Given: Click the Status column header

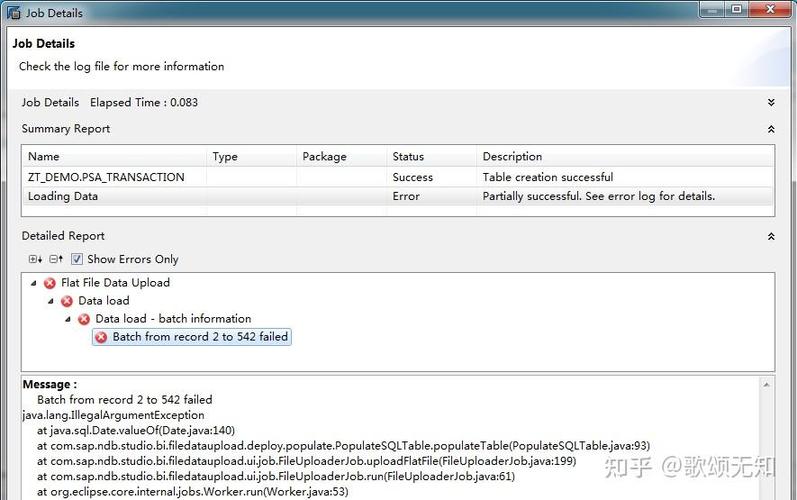Looking at the screenshot, I should pyautogui.click(x=408, y=156).
